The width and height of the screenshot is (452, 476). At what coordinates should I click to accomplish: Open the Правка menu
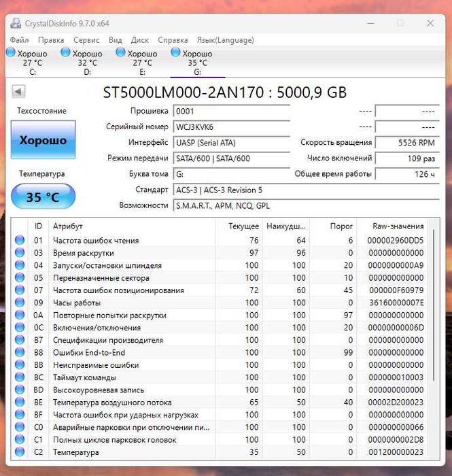pos(51,40)
